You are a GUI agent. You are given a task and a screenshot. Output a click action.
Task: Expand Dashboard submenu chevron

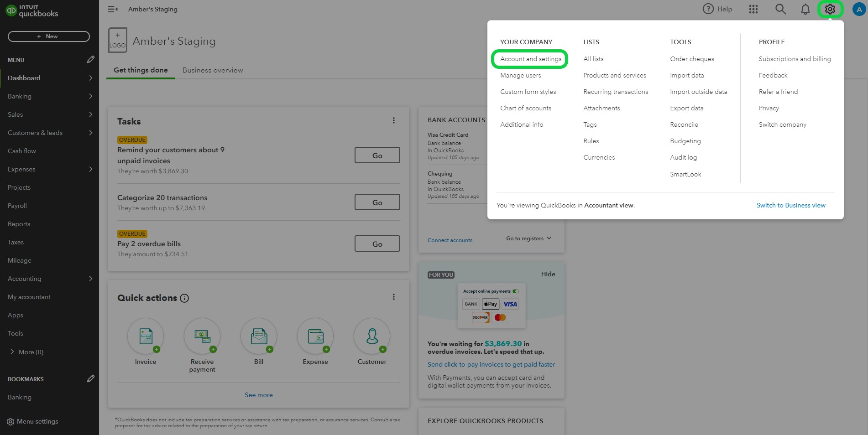tap(90, 78)
